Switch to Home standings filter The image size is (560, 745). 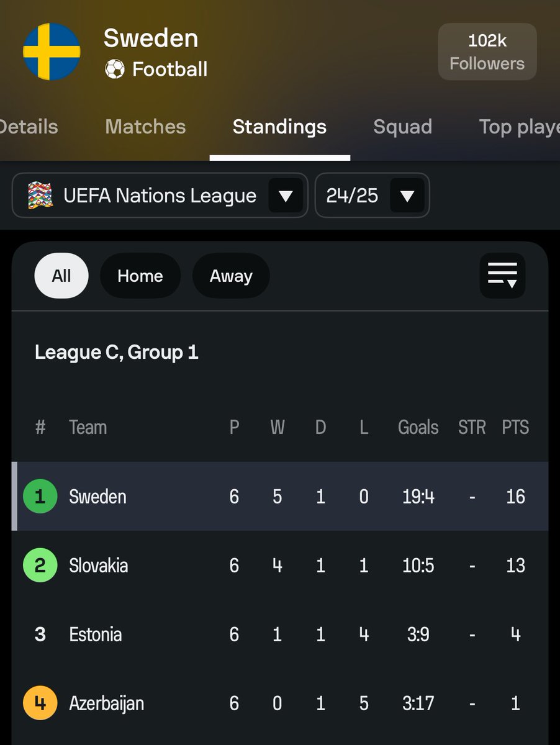click(140, 276)
